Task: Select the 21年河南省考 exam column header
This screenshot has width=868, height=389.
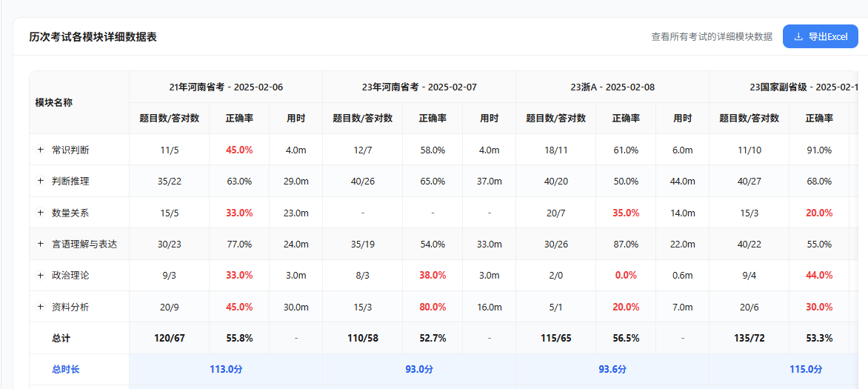Action: 226,87
